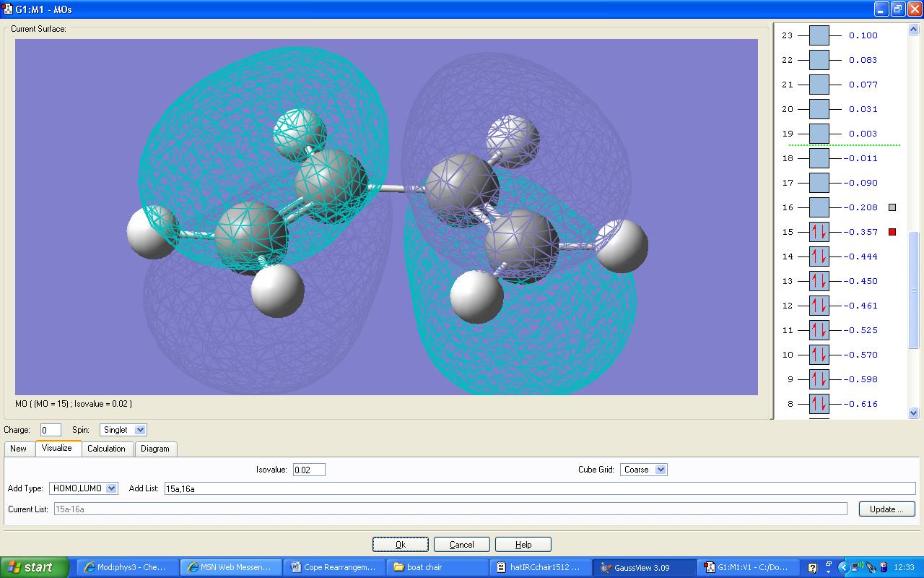
Task: Select orbital 16 box in diagram
Action: click(x=819, y=207)
